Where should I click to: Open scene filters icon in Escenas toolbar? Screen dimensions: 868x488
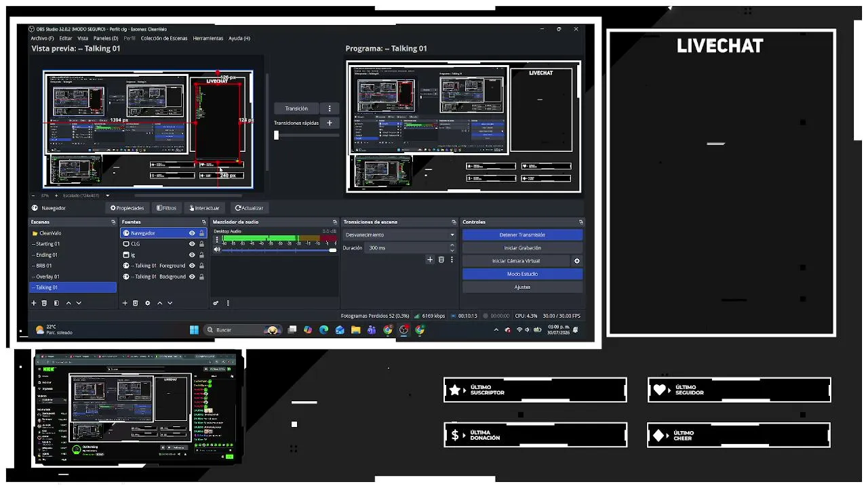(56, 303)
